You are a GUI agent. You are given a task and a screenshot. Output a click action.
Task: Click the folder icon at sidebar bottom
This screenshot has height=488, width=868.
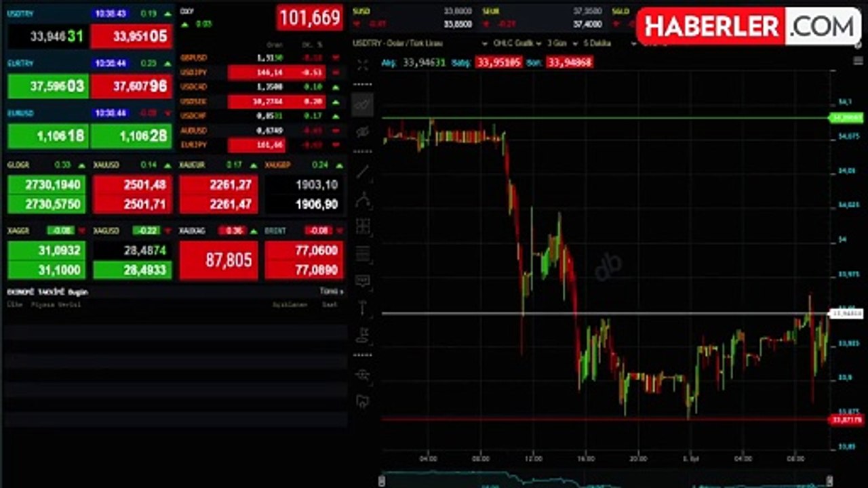(x=363, y=401)
